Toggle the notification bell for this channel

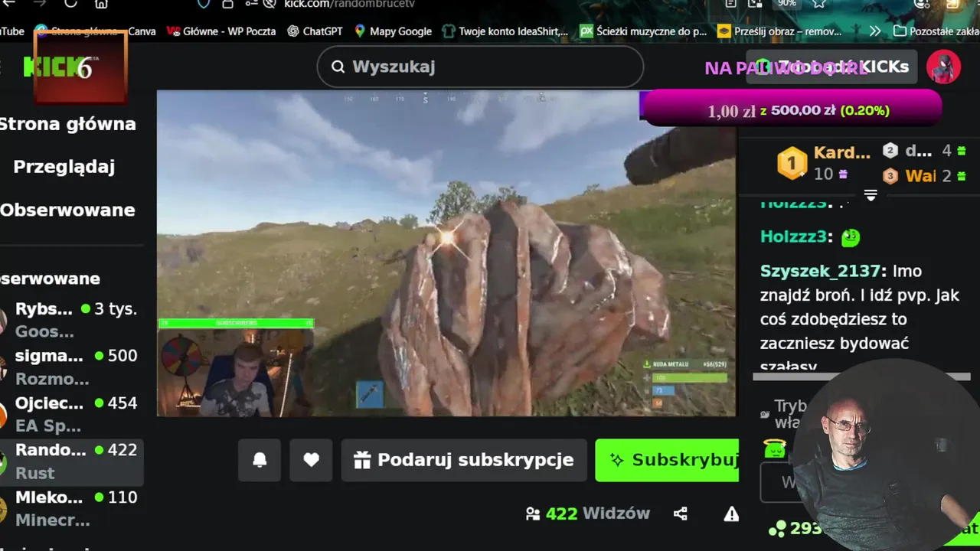pos(260,460)
